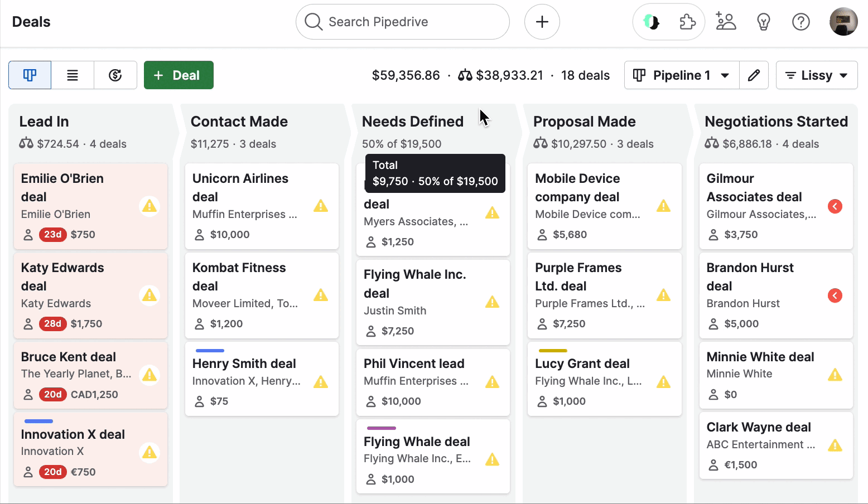Open the Marketplace puzzle piece icon
Image resolution: width=868 pixels, height=504 pixels.
pos(688,21)
